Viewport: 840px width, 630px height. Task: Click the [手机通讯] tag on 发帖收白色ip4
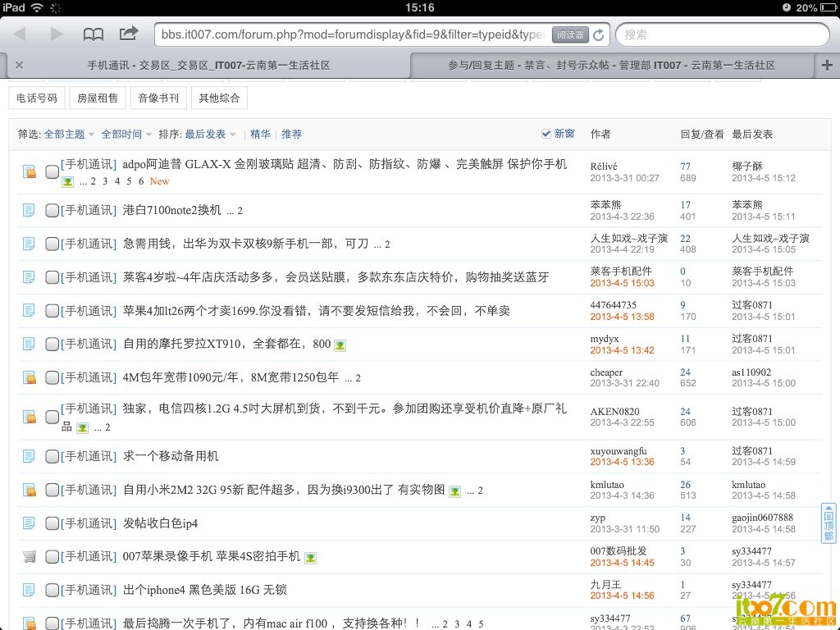pos(89,523)
